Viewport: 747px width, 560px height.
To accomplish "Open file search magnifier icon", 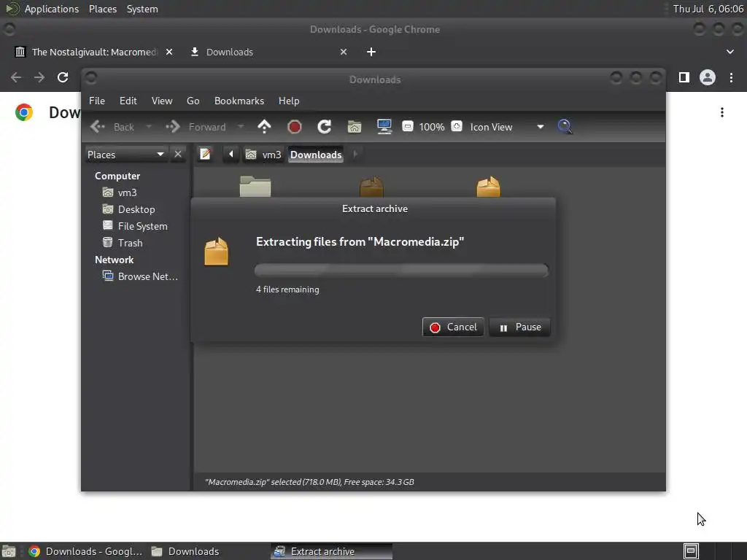I will [565, 127].
